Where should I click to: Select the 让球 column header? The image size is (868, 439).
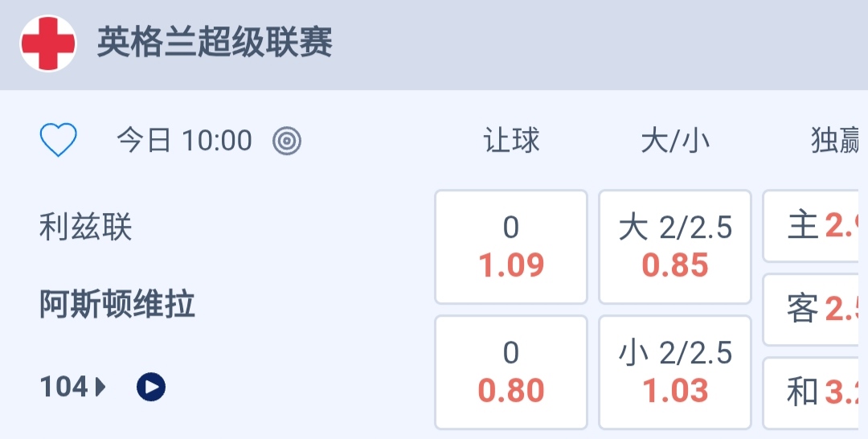(511, 142)
